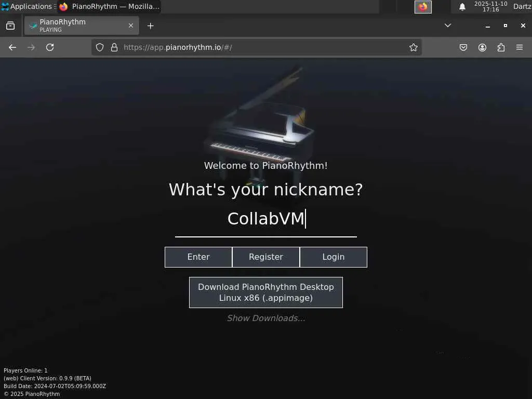This screenshot has width=532, height=399.
Task: Open the Dartz user menu in the panel
Action: point(522,6)
